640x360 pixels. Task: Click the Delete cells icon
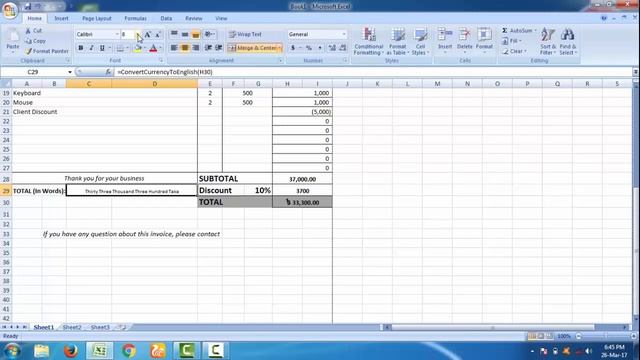[464, 35]
